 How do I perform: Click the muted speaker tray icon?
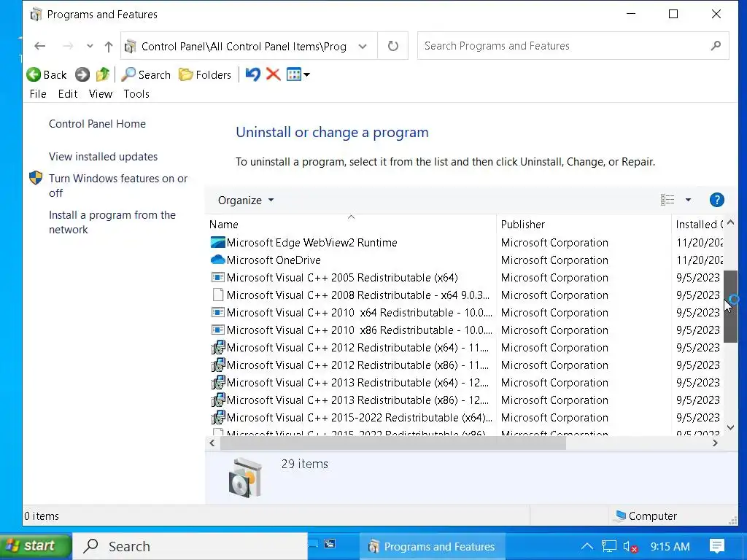[630, 547]
